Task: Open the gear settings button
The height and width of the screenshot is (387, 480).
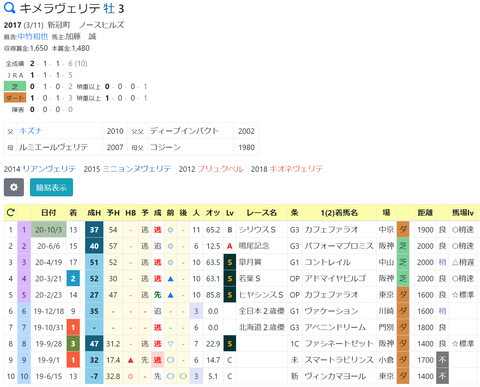Action: point(14,187)
